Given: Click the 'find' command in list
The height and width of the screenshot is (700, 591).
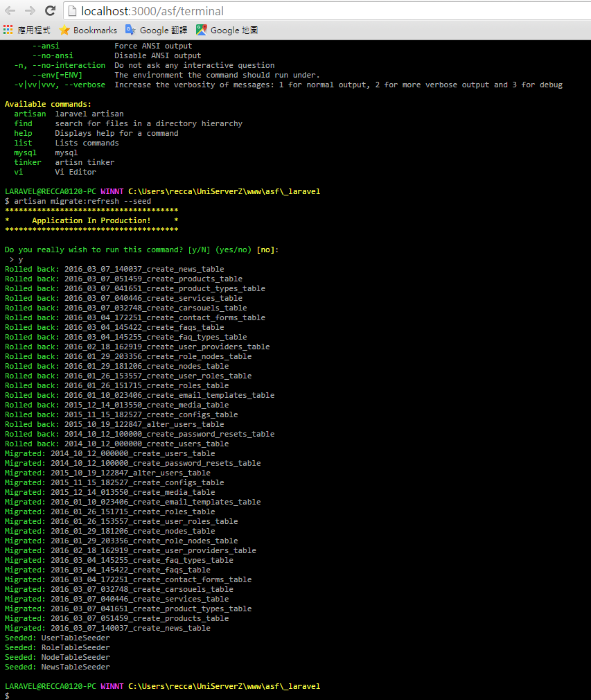Looking at the screenshot, I should point(23,123).
